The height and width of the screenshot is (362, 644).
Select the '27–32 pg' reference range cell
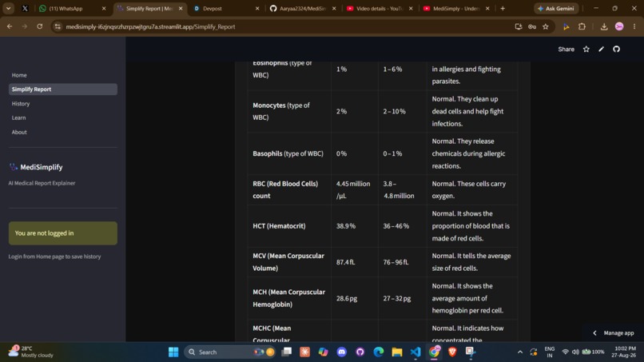(x=402, y=298)
